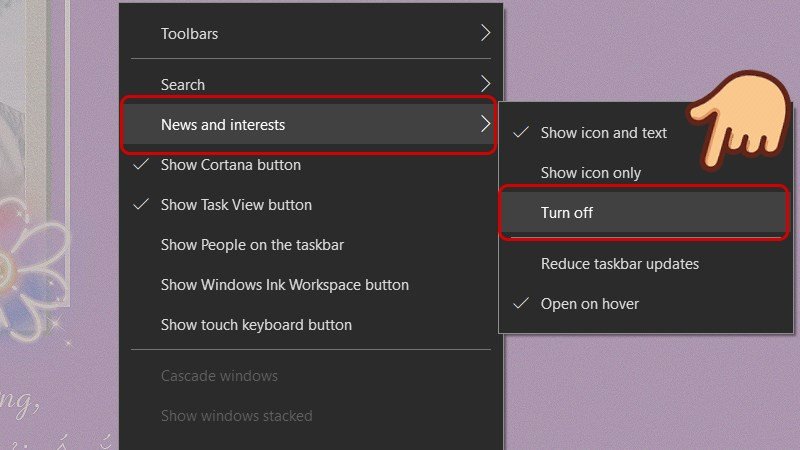Uncheck Show Cortana button
This screenshot has width=800, height=450.
click(x=231, y=165)
